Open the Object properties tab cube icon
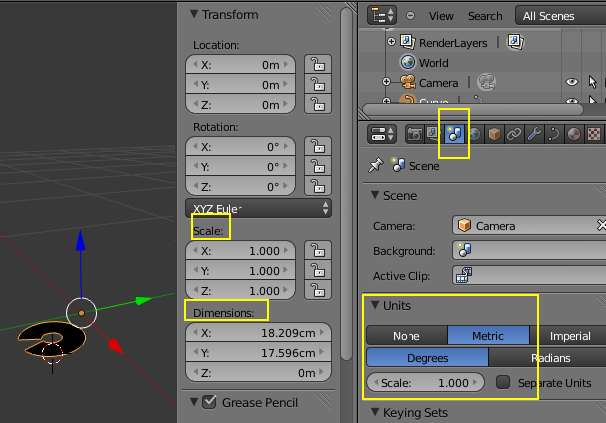 tap(494, 134)
